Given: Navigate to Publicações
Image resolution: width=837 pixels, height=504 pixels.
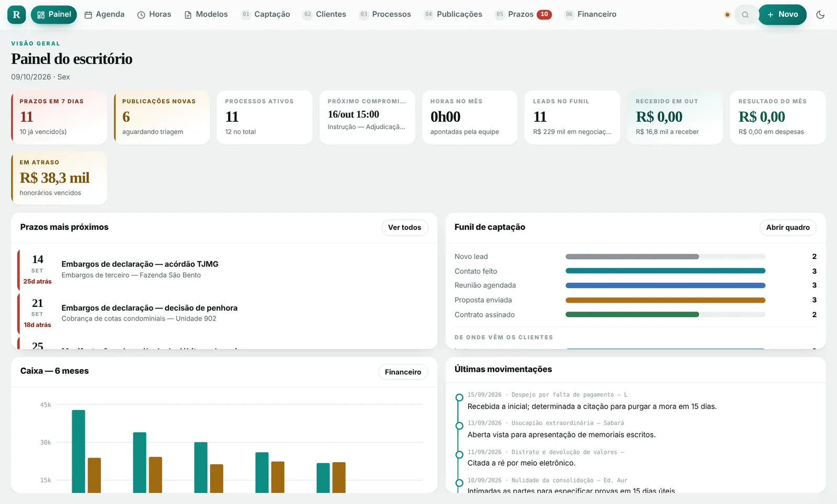Looking at the screenshot, I should (454, 15).
